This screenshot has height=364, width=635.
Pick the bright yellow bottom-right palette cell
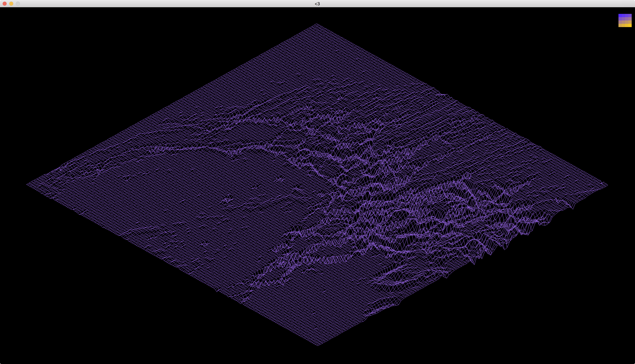pos(630,25)
